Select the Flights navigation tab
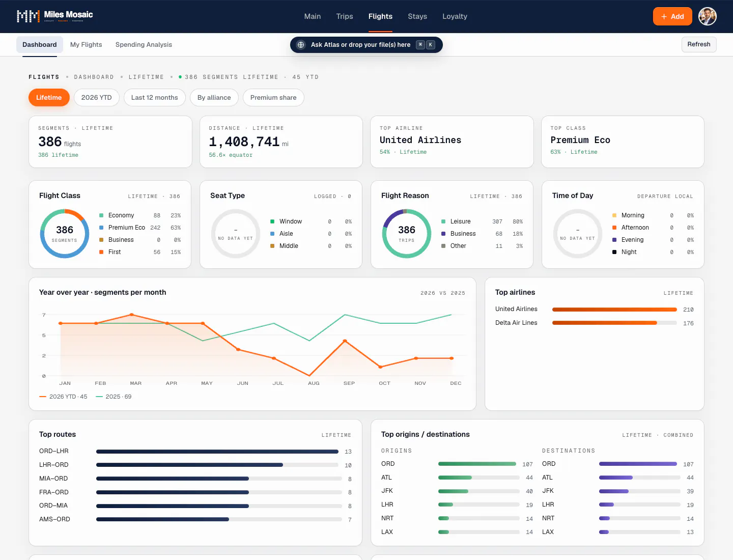This screenshot has width=733, height=560. click(x=380, y=16)
